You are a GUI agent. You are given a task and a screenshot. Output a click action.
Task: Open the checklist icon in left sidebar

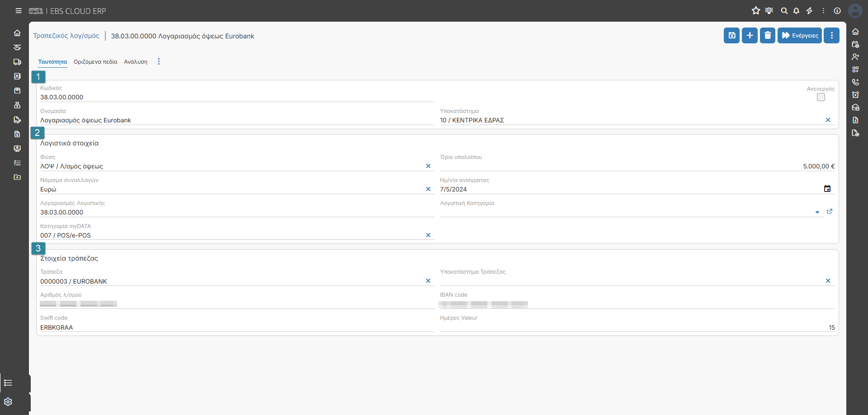[x=17, y=163]
